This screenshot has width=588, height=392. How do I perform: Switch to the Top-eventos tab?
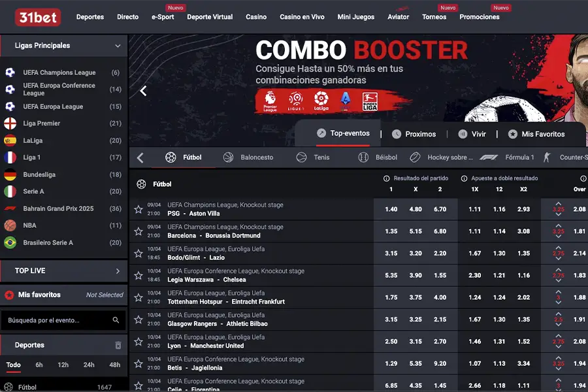coord(343,133)
